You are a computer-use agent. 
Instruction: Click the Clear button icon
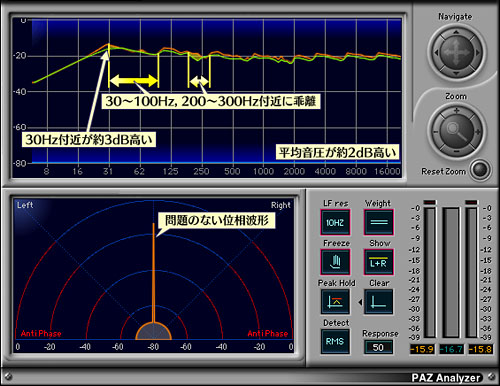(x=379, y=302)
